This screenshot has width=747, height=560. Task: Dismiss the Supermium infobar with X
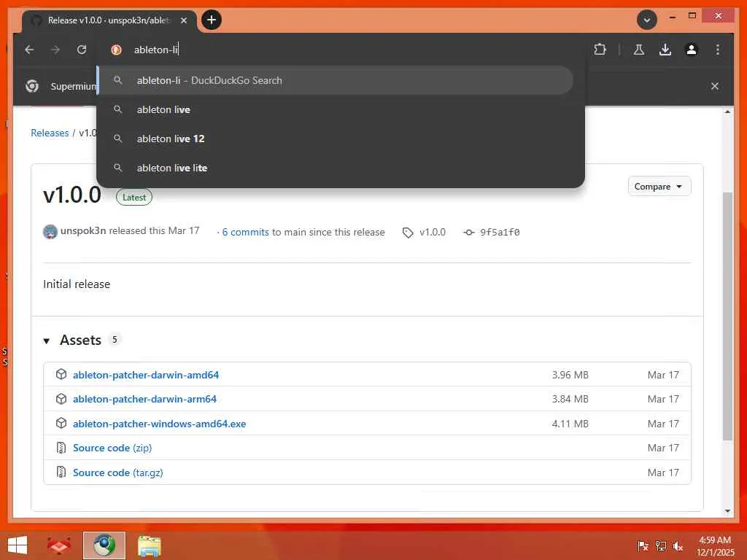click(715, 86)
